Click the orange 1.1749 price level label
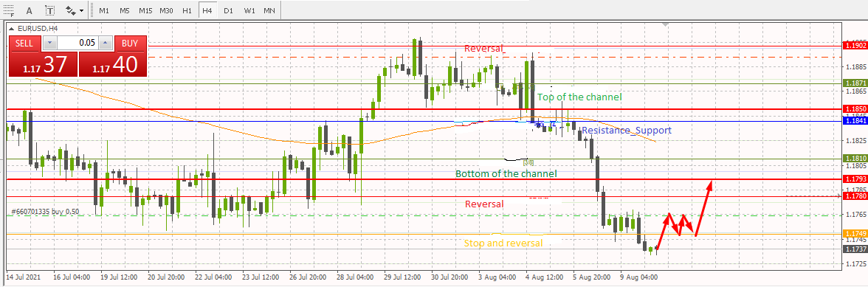 (852, 234)
